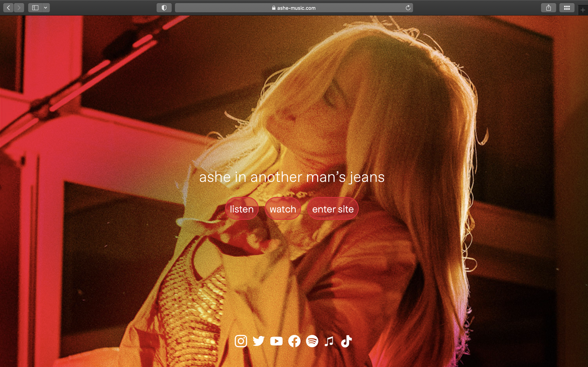Go back to the previous page
The width and height of the screenshot is (588, 367).
click(x=9, y=8)
